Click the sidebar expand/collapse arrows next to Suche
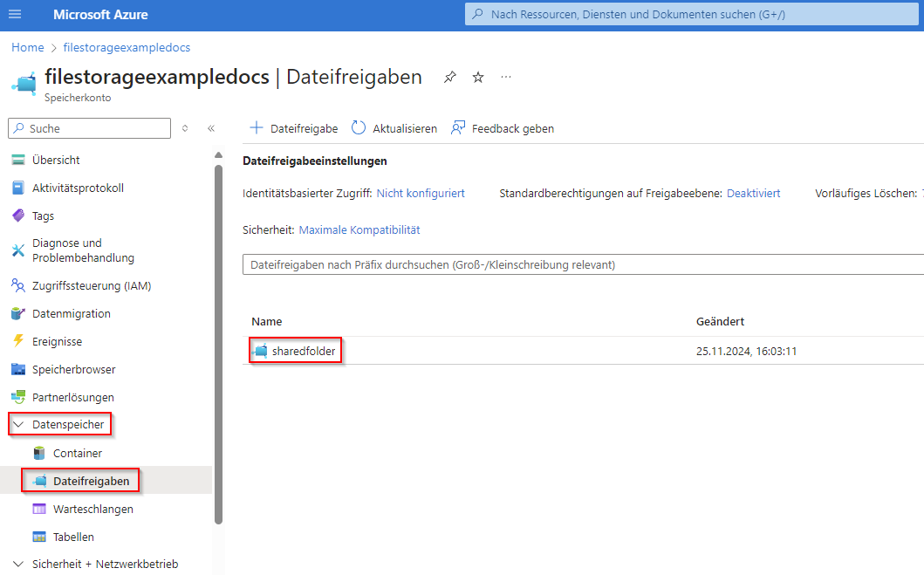Viewport: 924px width, 575px height. 185,128
